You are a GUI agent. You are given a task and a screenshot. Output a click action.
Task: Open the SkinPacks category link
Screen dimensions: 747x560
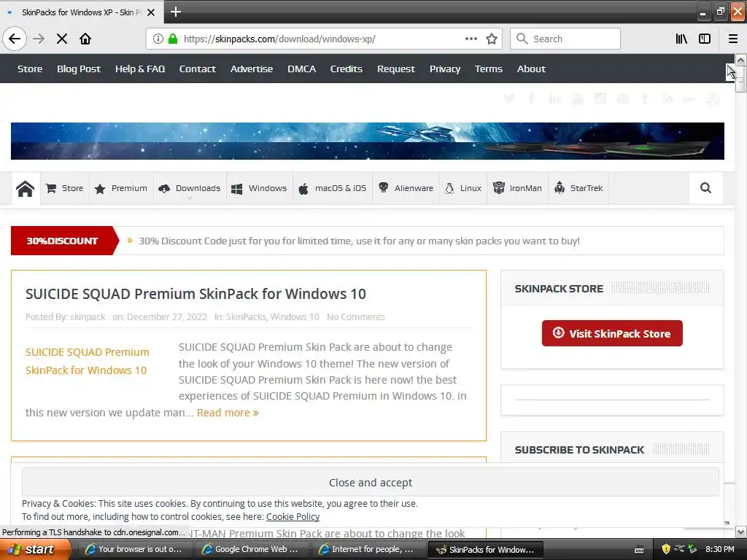pyautogui.click(x=246, y=317)
